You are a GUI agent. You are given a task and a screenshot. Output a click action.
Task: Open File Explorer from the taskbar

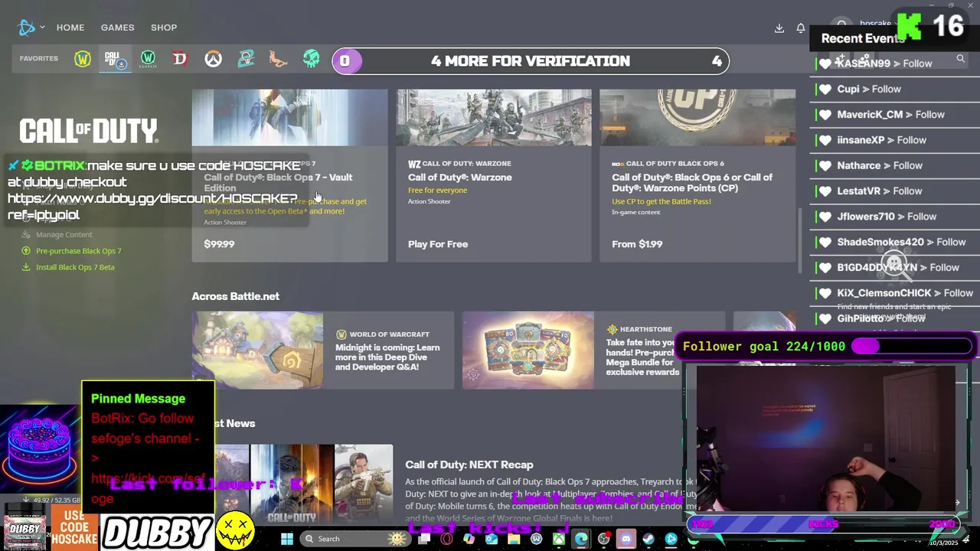tap(514, 539)
